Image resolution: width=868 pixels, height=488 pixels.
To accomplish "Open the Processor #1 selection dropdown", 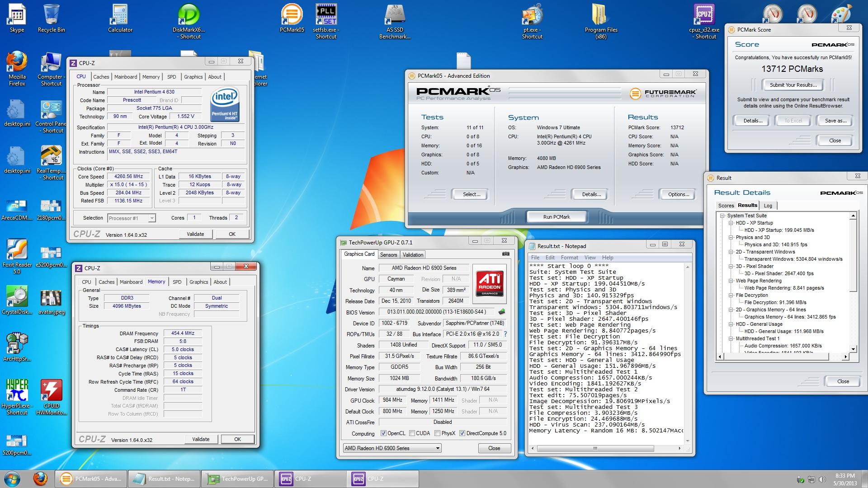I will (x=132, y=218).
